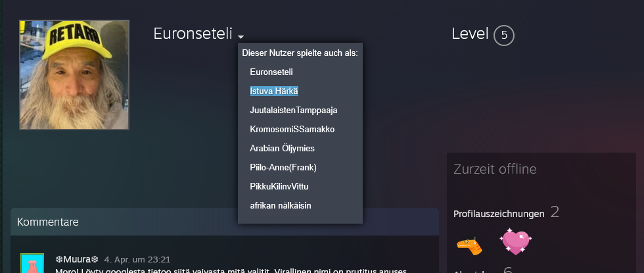Screen dimensions: 644x273
Task: Click the orange profile award icon
Action: [470, 245]
